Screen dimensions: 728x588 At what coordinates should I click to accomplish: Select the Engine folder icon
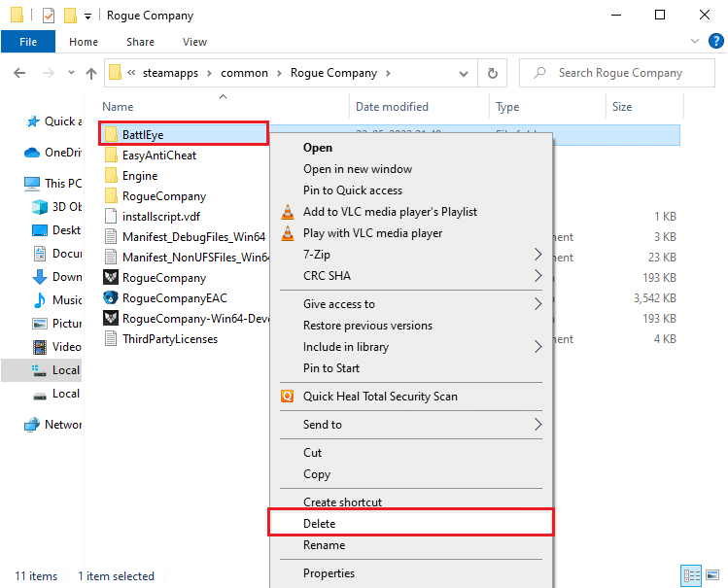click(111, 176)
